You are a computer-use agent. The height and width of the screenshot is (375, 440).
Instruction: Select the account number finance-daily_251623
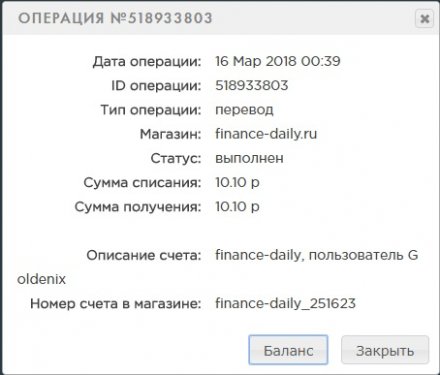coord(286,304)
